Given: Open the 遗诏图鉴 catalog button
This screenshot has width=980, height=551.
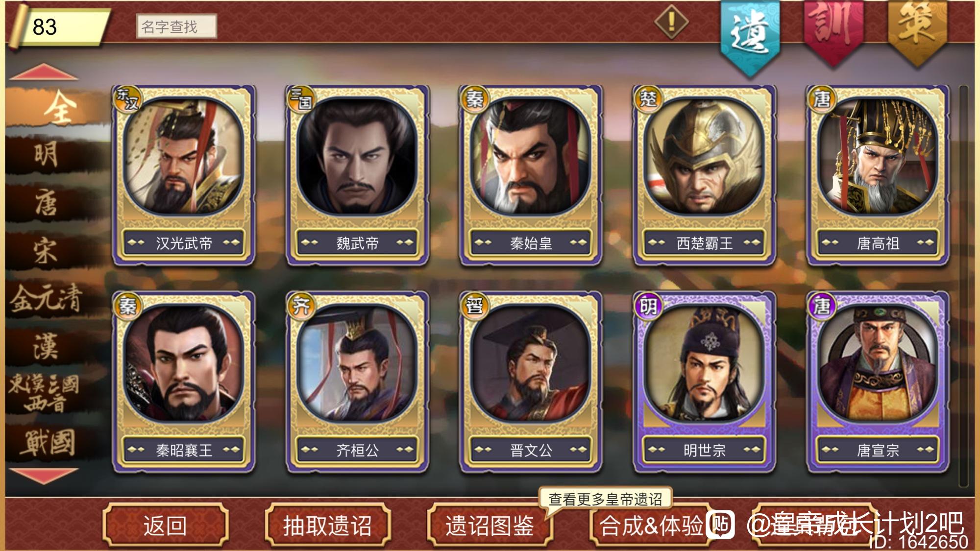Looking at the screenshot, I should coord(490,525).
